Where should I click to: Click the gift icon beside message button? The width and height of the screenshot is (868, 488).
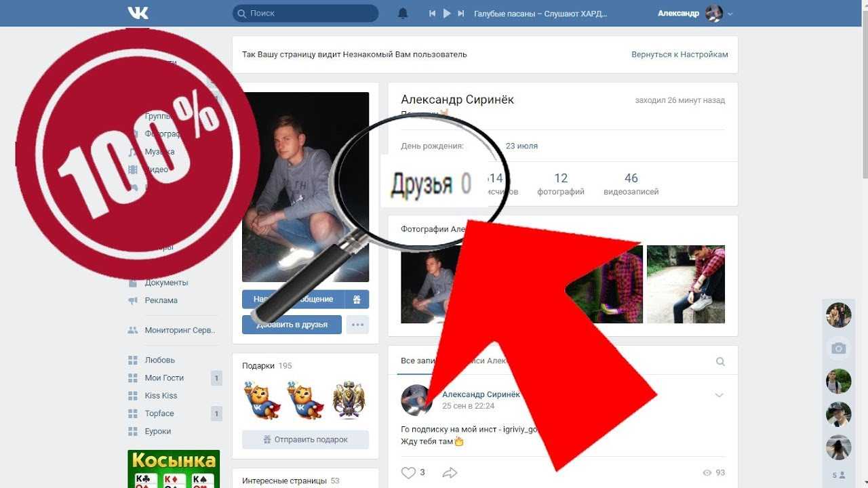click(x=357, y=299)
